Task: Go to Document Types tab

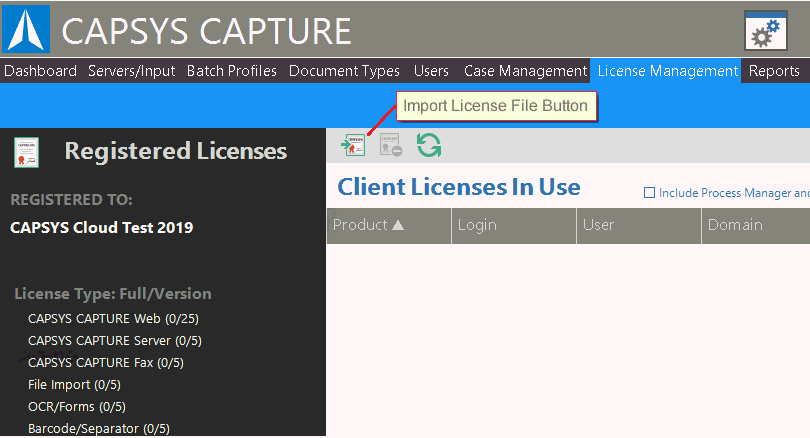Action: tap(344, 71)
